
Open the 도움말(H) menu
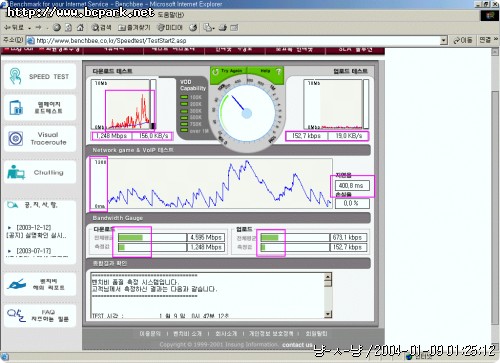coord(170,15)
